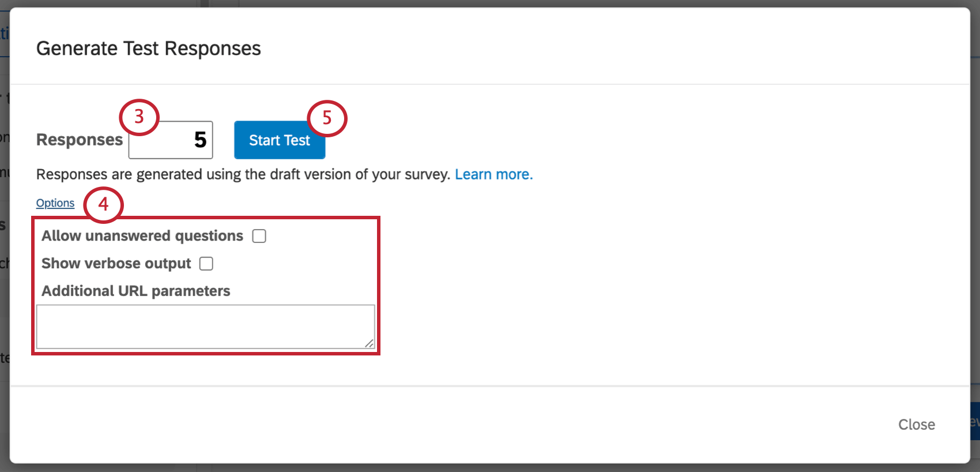Click the Responses number input field
This screenshot has height=472, width=980.
click(171, 140)
